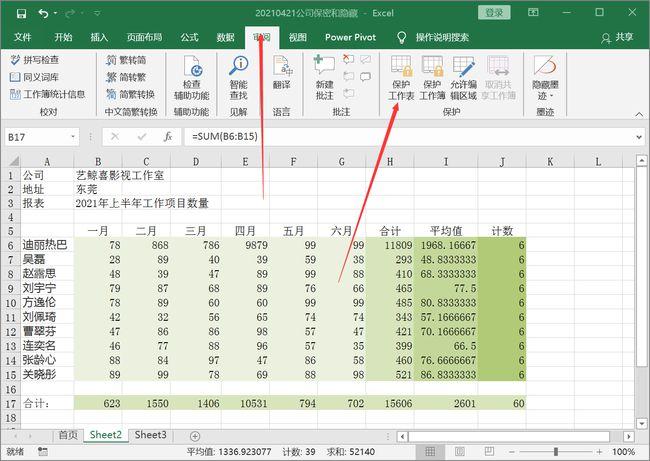This screenshot has height=461, width=650.
Task: Switch to Page Layout view icon
Action: point(460,451)
